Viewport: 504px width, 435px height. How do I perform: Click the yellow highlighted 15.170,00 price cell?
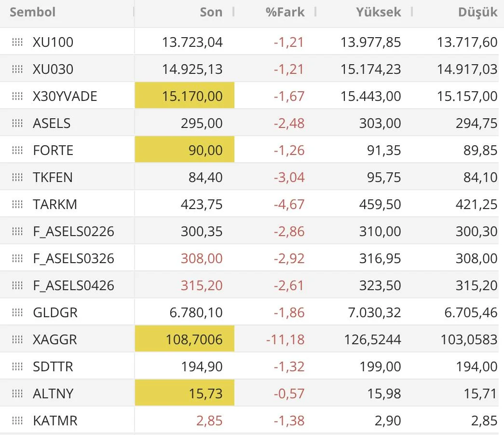tap(192, 96)
